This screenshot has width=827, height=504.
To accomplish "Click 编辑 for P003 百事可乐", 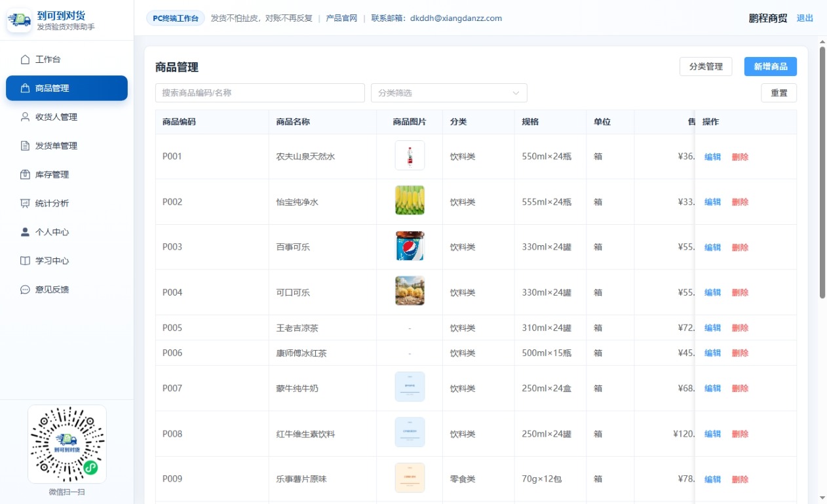I will 712,247.
